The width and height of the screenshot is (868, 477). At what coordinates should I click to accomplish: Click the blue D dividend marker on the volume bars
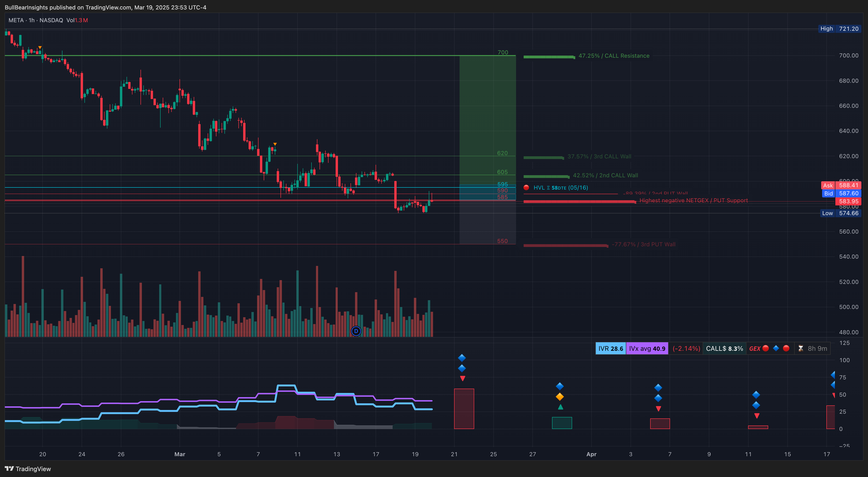[356, 331]
